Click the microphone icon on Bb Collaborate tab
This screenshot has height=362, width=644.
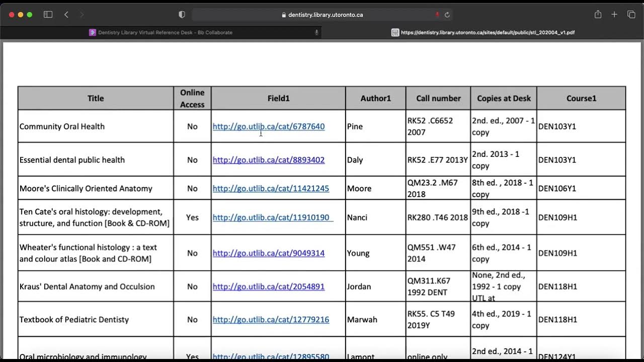click(x=316, y=32)
